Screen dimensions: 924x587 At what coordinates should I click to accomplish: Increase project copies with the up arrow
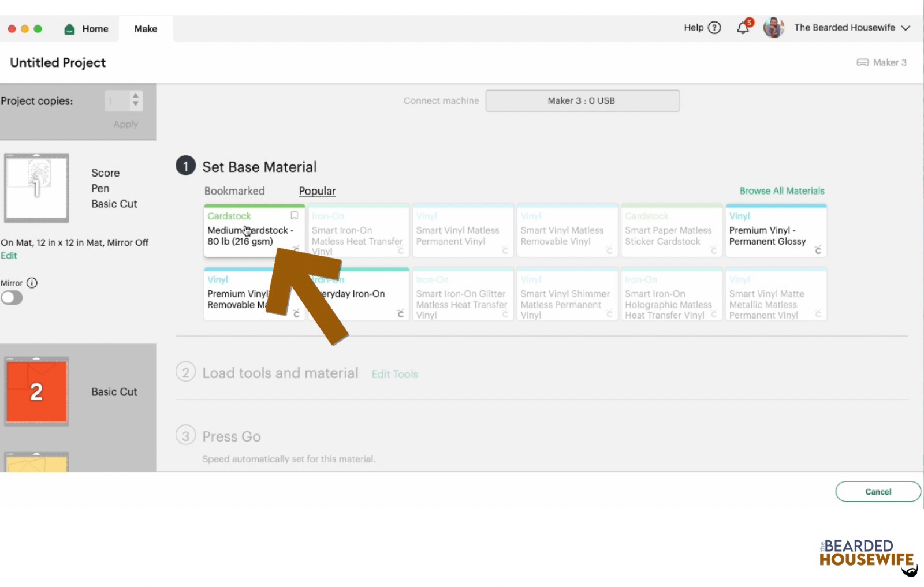click(x=135, y=95)
